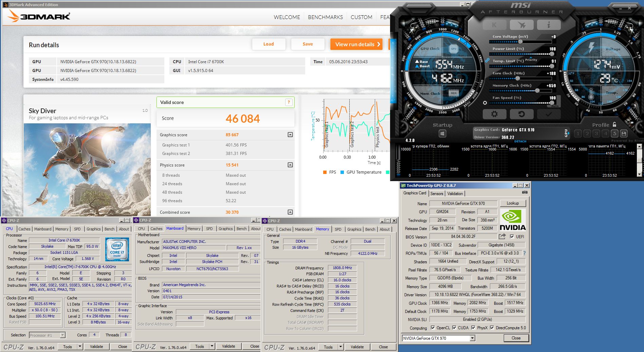Switch to the Sensors tab in GPU-Z

point(437,193)
